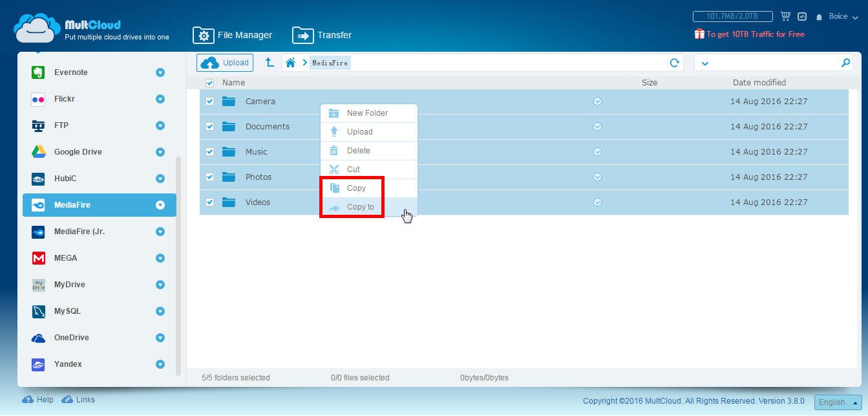The image size is (868, 416).
Task: Click the Google Drive service icon
Action: pyautogui.click(x=38, y=152)
